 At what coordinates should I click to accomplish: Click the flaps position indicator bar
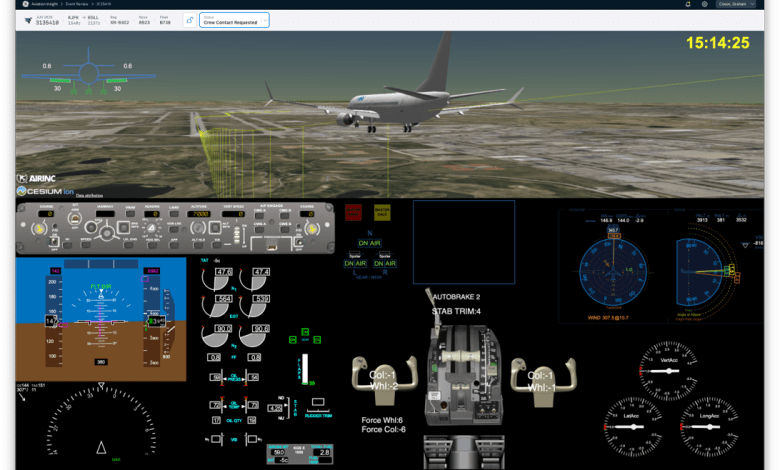[305, 369]
